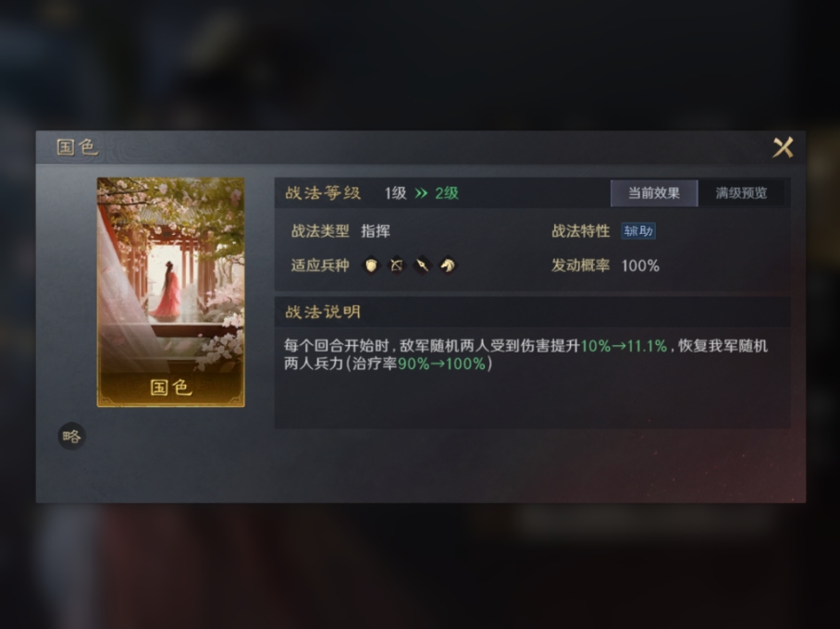Click the blue 辅助 trait tag
Viewport: 840px width, 629px height.
[638, 231]
